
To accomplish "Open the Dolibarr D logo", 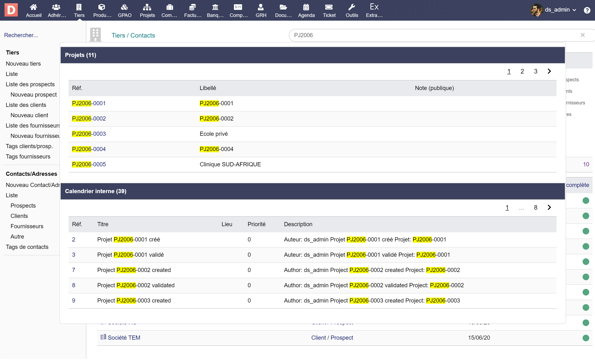I will (x=11, y=10).
